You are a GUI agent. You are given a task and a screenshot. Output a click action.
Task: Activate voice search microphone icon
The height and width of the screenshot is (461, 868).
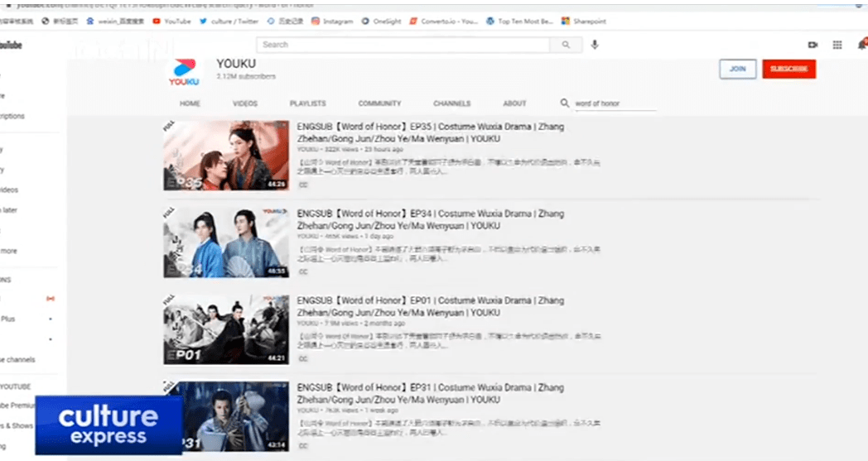(x=595, y=45)
